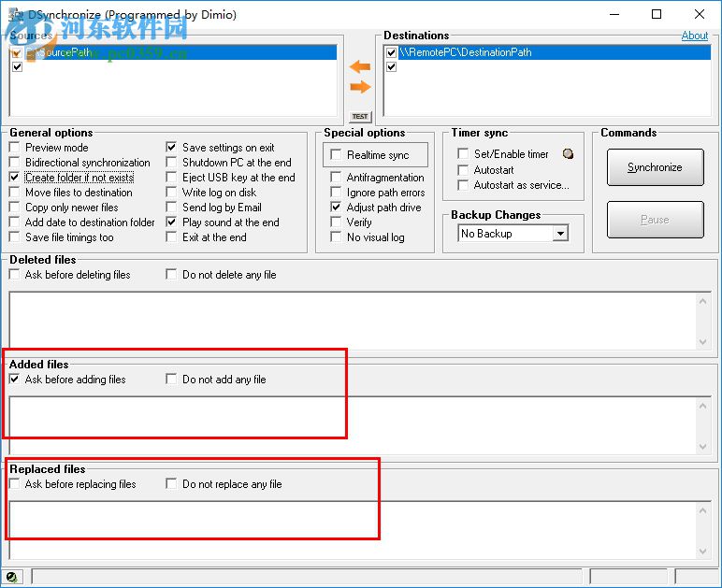Toggle the empty second destination row checkbox
This screenshot has width=722, height=588.
pos(391,67)
